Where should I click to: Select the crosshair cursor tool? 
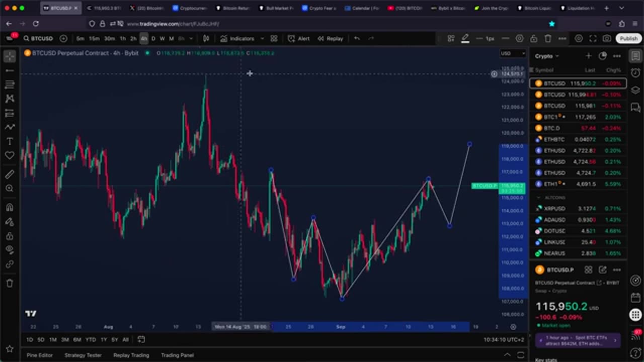[10, 56]
